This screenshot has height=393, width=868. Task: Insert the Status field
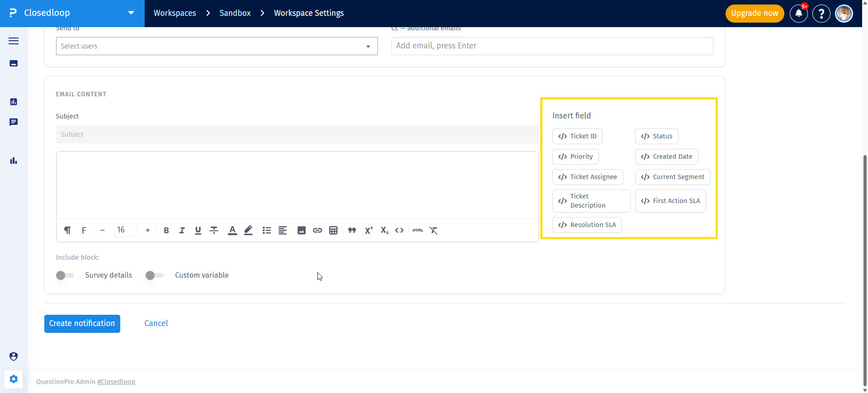[656, 136]
